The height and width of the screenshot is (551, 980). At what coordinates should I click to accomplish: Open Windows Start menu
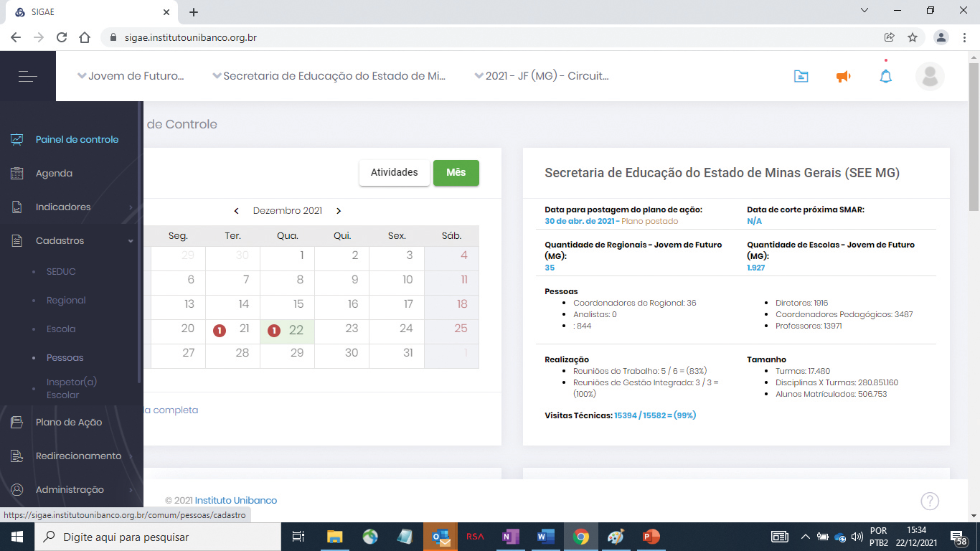(17, 537)
